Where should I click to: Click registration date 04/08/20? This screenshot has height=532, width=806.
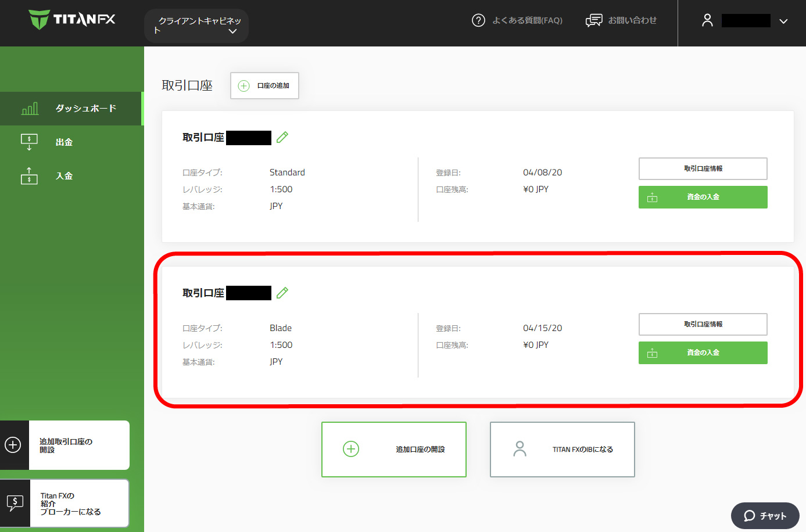click(x=543, y=172)
